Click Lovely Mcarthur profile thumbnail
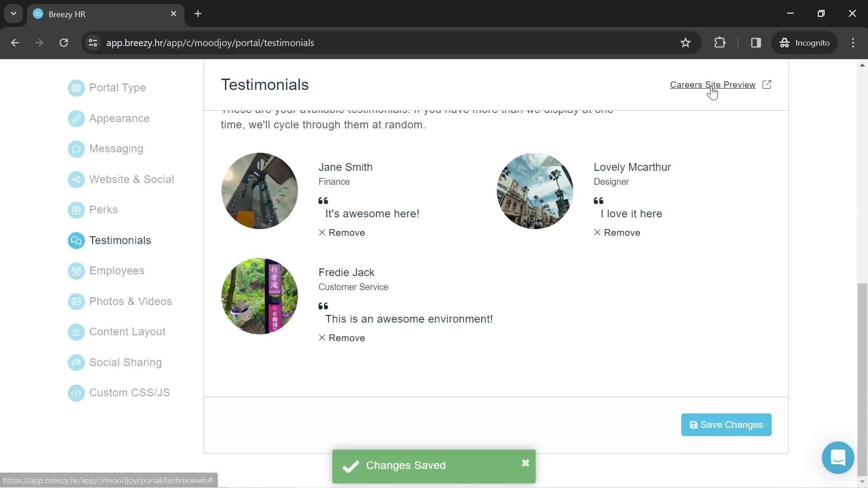Image resolution: width=868 pixels, height=488 pixels. tap(535, 191)
